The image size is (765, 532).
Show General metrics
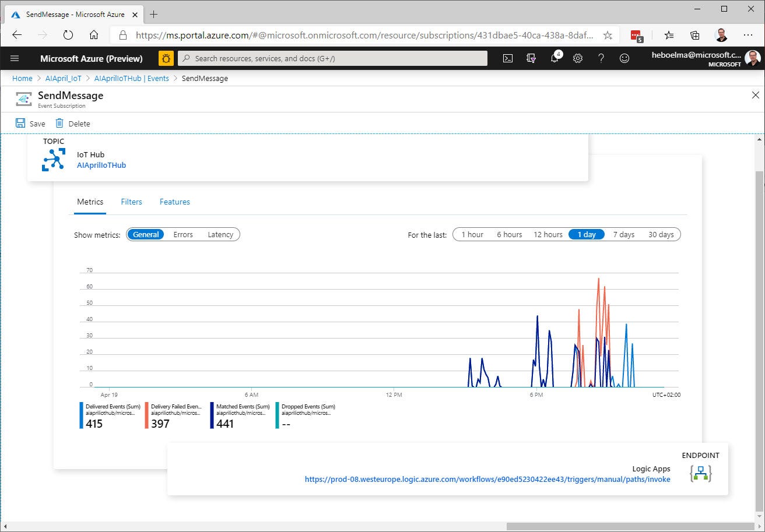146,234
